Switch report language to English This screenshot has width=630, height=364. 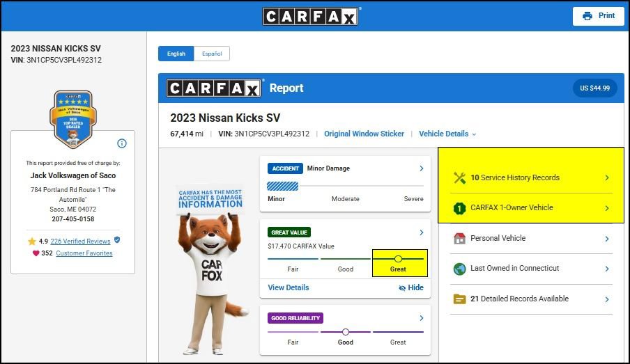[x=176, y=54]
